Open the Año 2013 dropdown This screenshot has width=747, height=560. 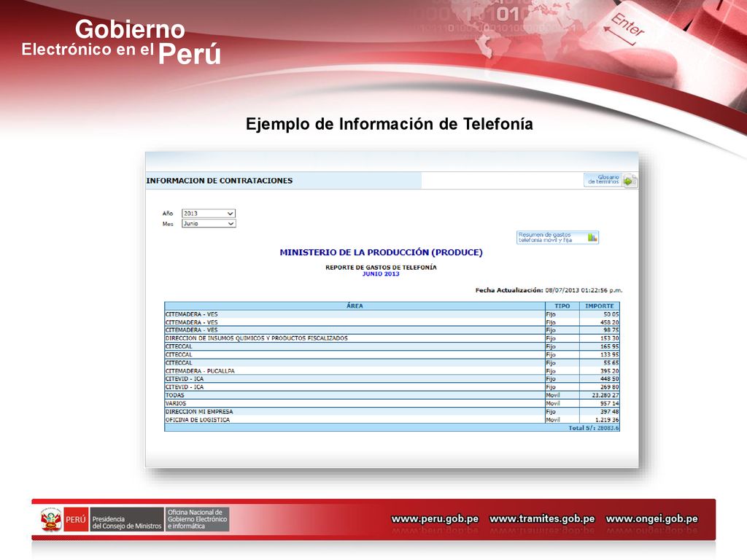(209, 214)
